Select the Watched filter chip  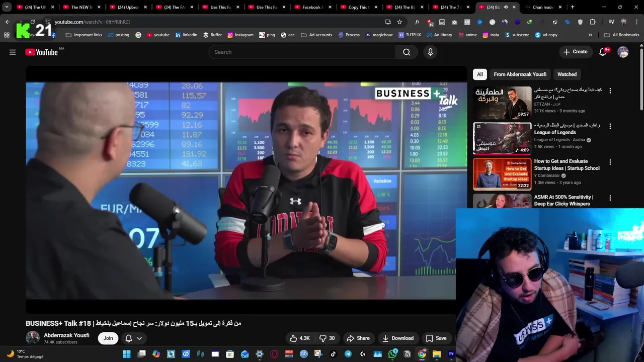[567, 74]
